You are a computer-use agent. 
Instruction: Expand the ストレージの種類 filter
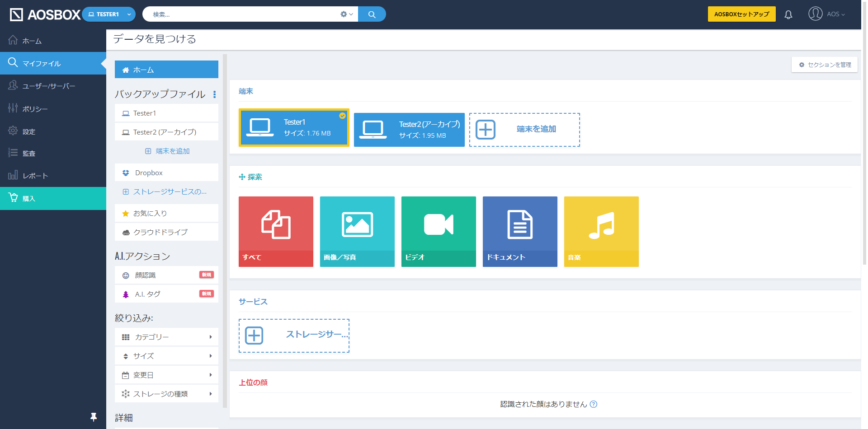click(x=166, y=394)
